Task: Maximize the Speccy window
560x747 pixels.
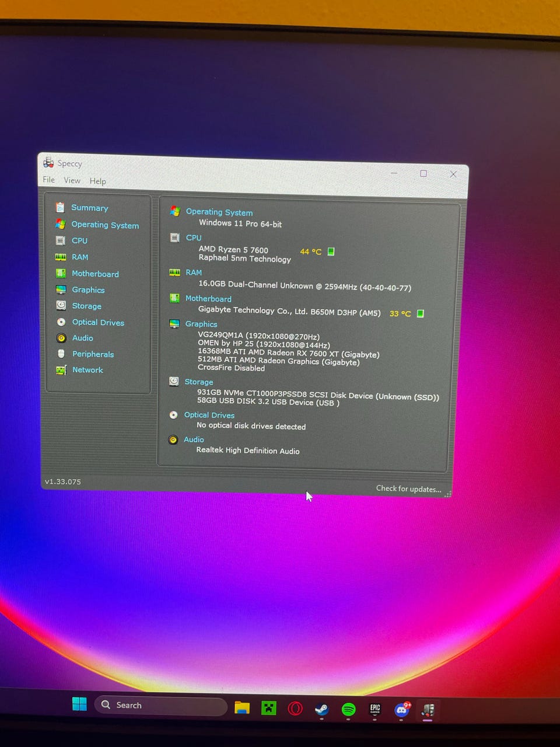Action: (423, 173)
